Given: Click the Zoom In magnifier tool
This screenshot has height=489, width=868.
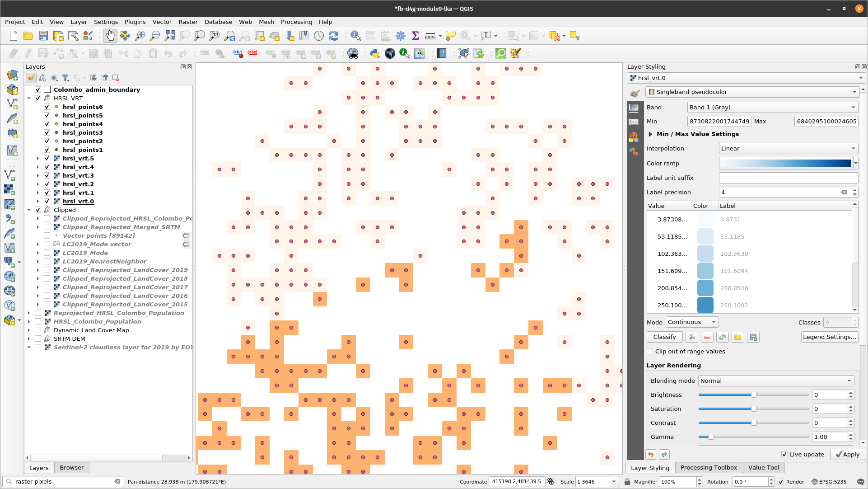Looking at the screenshot, I should [140, 36].
